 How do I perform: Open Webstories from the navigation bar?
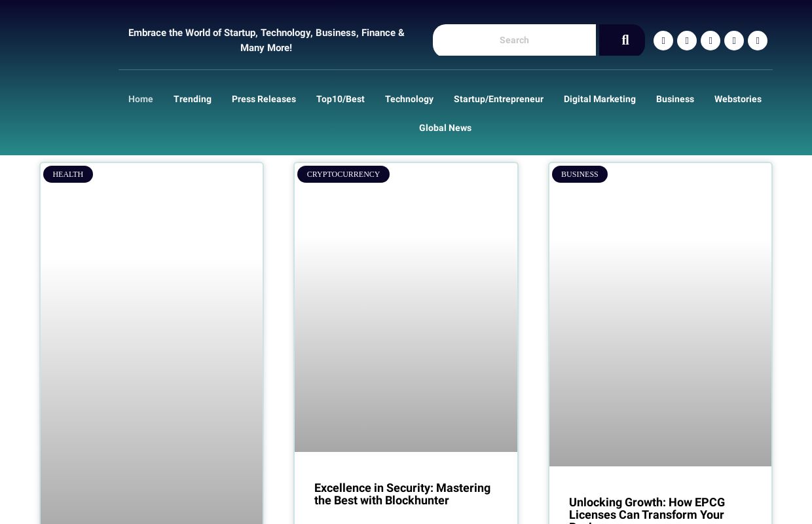(x=738, y=99)
